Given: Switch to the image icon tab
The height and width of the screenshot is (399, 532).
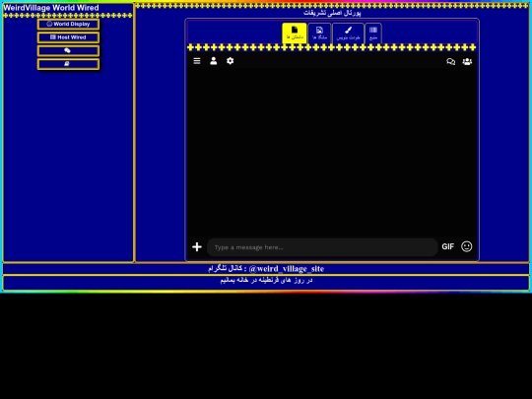Looking at the screenshot, I should 319,33.
